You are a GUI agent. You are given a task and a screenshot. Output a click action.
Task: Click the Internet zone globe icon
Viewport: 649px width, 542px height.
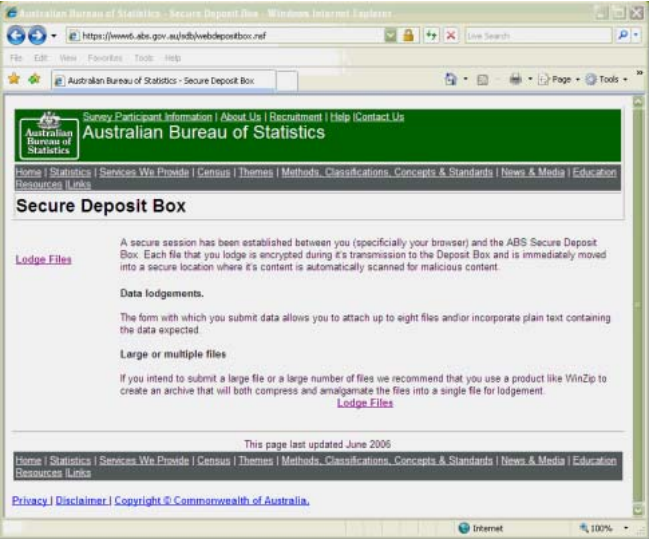click(x=464, y=528)
